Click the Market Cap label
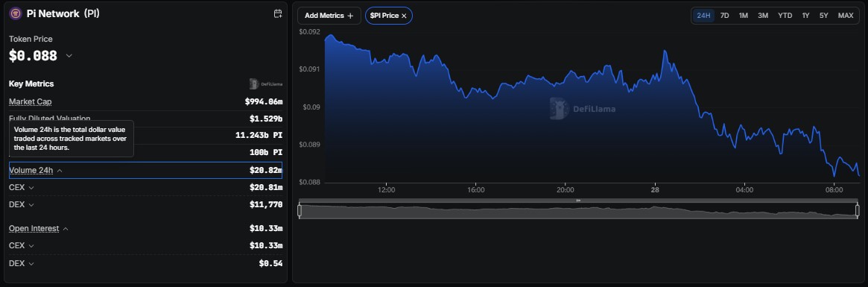 coord(31,101)
